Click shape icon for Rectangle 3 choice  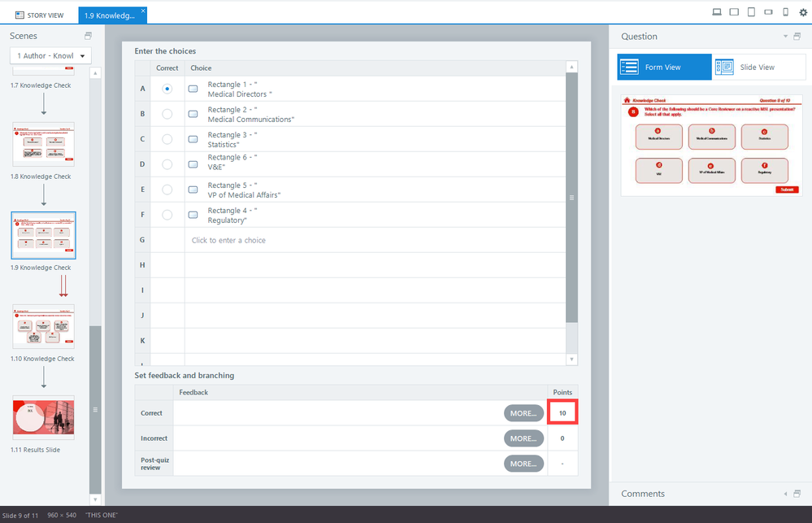(x=193, y=139)
